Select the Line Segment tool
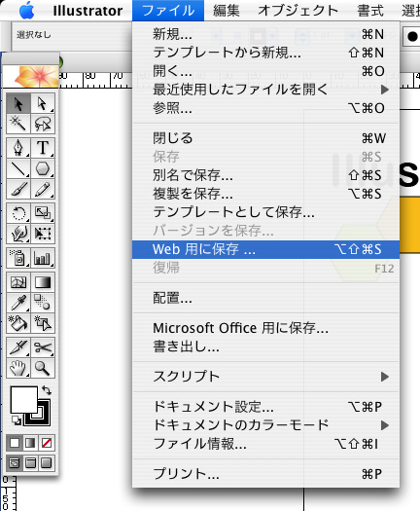 (18, 168)
